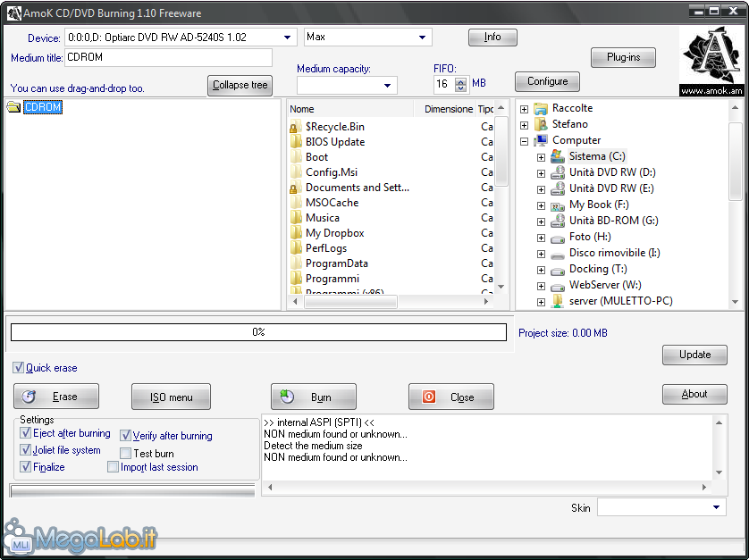Open the Skin selection dropdown
This screenshot has width=749, height=560.
pyautogui.click(x=716, y=507)
